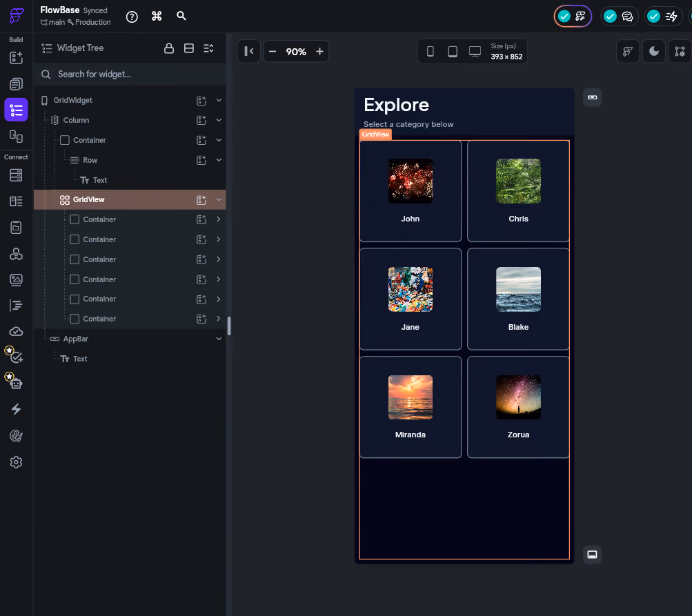Collapse the Column tree node
This screenshot has height=616, width=692.
[x=219, y=120]
